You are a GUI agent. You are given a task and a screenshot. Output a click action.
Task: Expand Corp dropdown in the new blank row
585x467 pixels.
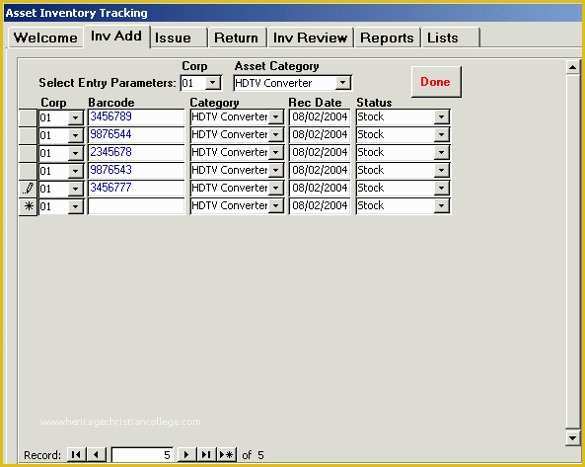(75, 206)
